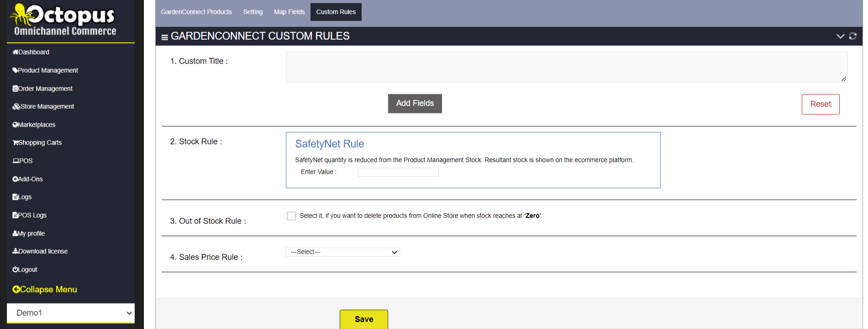
Task: Click the Logout power icon
Action: pos(16,270)
